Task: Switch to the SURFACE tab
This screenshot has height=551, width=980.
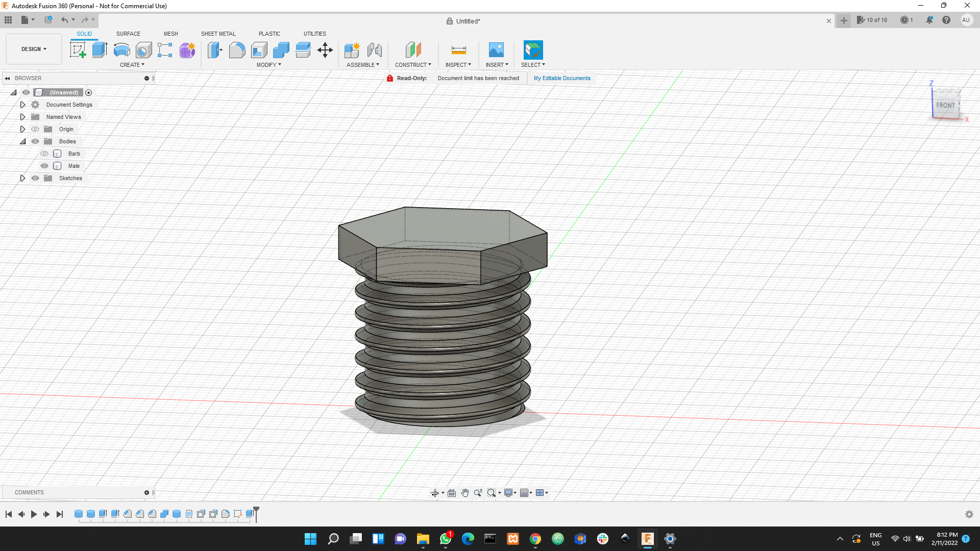Action: point(128,34)
